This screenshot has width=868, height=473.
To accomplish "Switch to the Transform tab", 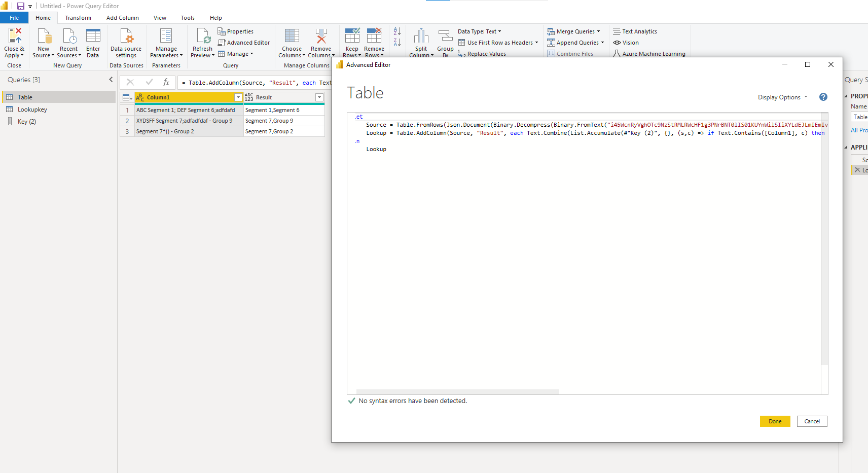I will [x=78, y=18].
